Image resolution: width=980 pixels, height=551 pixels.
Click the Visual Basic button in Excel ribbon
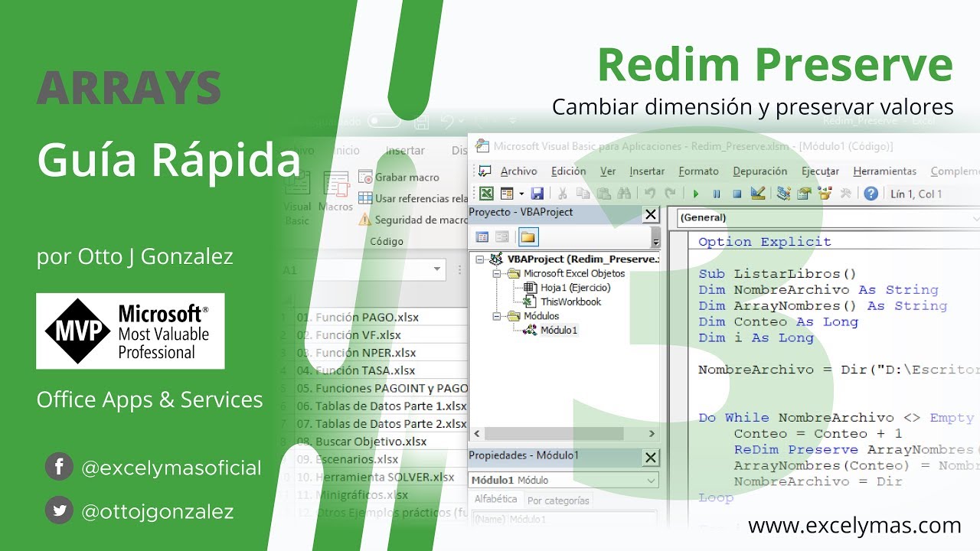(x=297, y=197)
